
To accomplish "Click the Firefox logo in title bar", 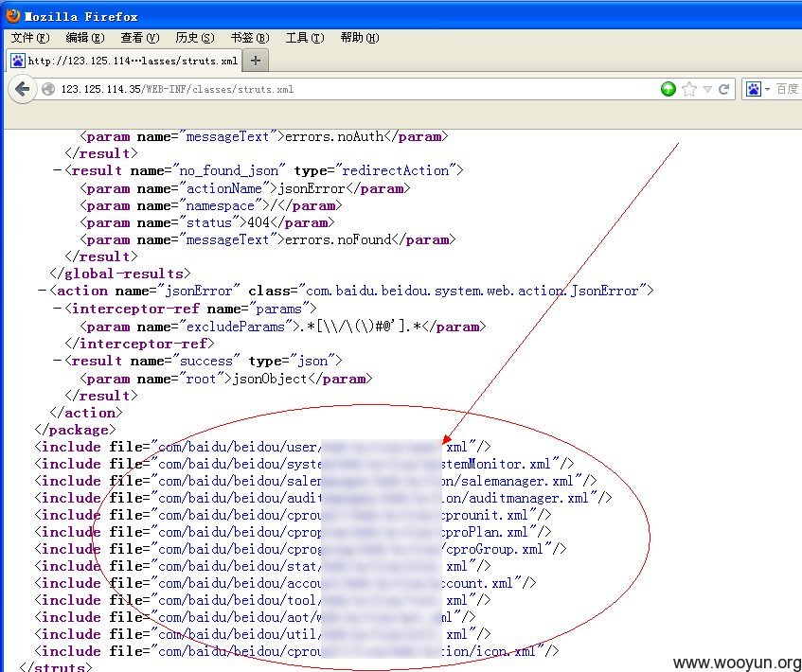I will point(13,16).
